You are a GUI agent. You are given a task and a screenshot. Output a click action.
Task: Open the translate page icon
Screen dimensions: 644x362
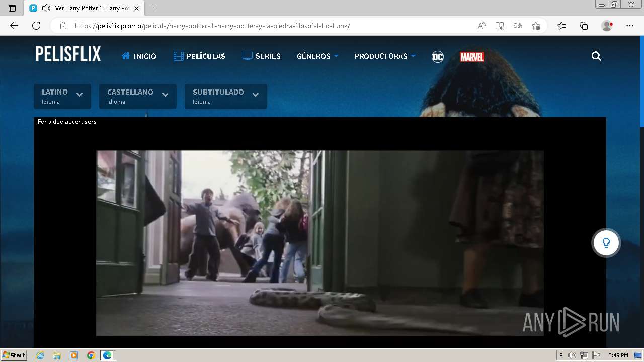click(x=518, y=26)
